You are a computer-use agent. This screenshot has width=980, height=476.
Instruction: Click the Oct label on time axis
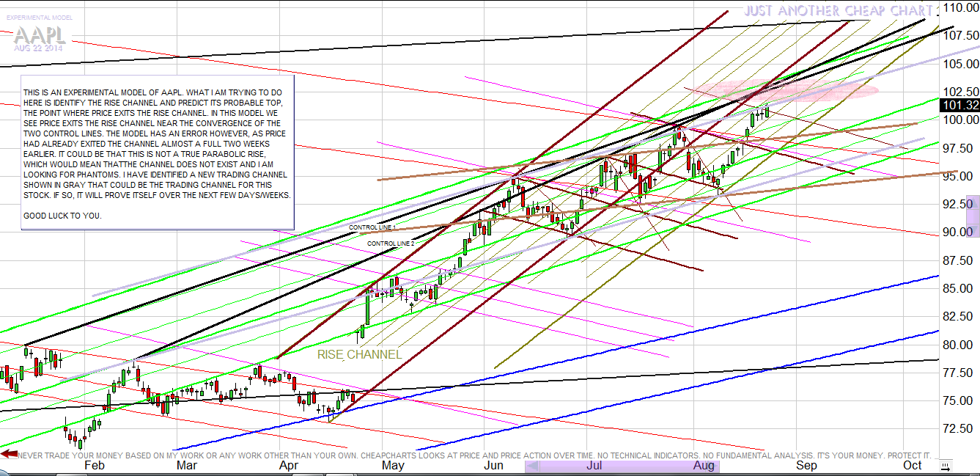tap(913, 465)
